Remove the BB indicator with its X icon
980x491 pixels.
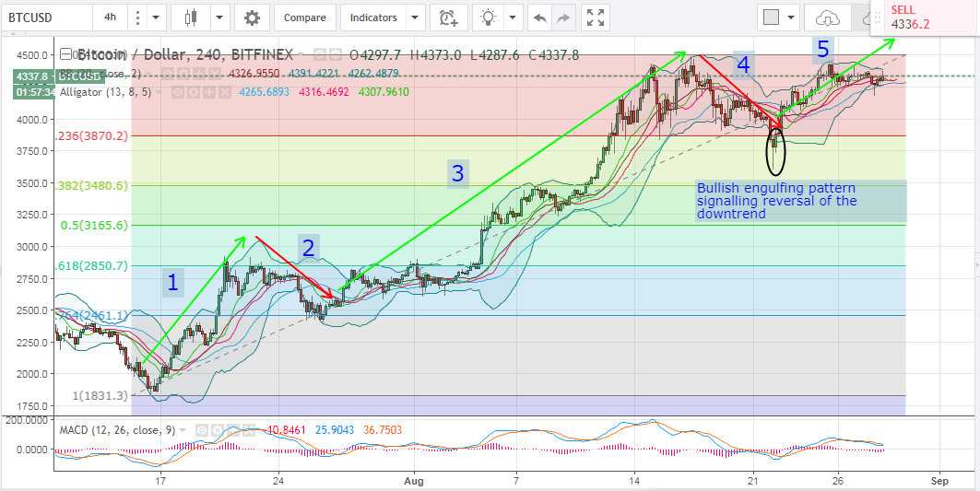tap(214, 74)
